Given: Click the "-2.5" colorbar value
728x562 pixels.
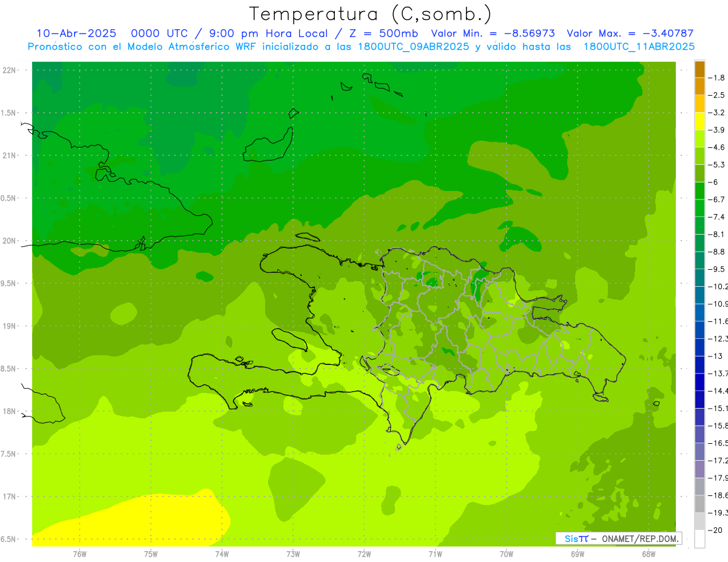Looking at the screenshot, I should [717, 95].
